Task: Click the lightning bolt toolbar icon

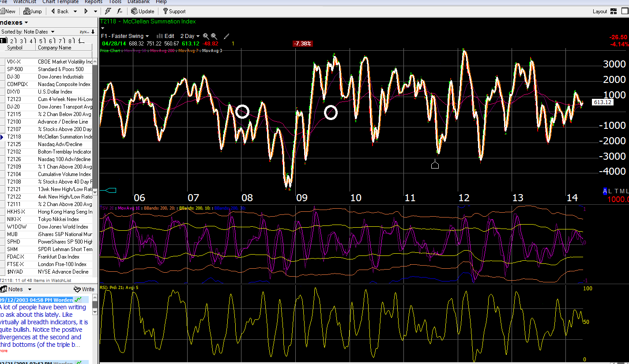Action: [108, 11]
